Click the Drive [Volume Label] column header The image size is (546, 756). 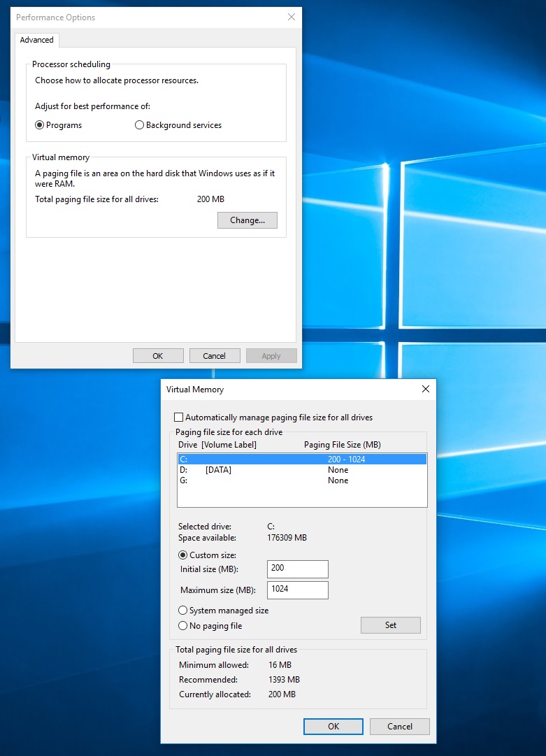pos(217,445)
